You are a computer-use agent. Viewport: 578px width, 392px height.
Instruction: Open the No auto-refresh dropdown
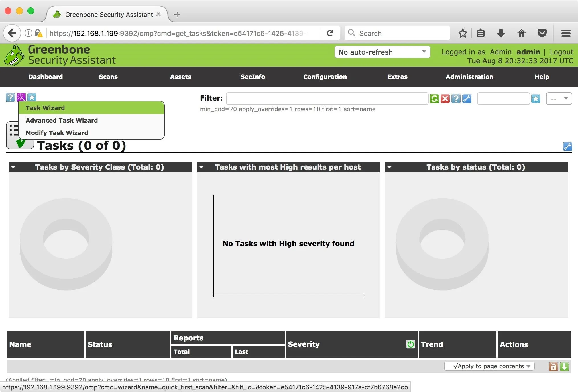(x=382, y=52)
